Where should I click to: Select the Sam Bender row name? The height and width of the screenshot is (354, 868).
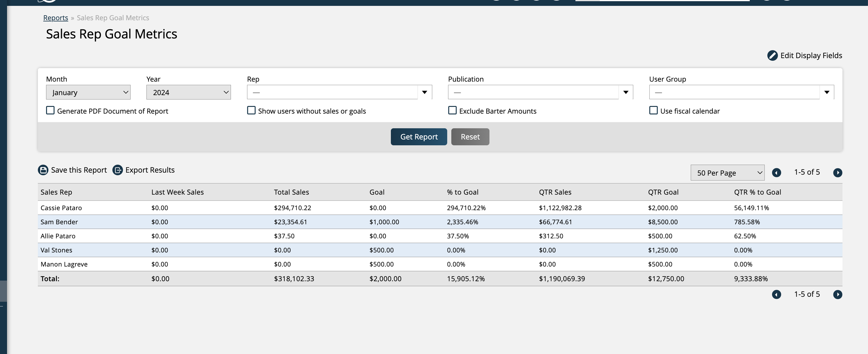click(x=59, y=222)
